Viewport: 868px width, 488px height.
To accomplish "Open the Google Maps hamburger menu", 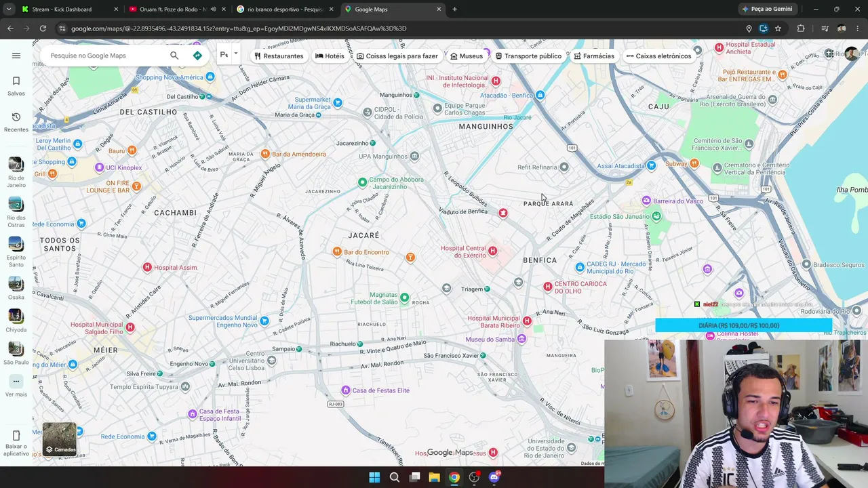I will pyautogui.click(x=16, y=56).
